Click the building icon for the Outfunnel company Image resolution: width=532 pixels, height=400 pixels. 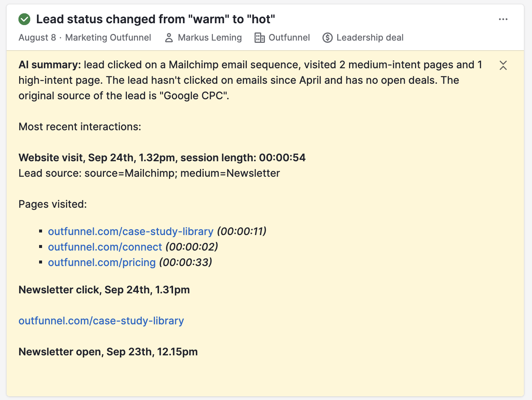pyautogui.click(x=260, y=37)
